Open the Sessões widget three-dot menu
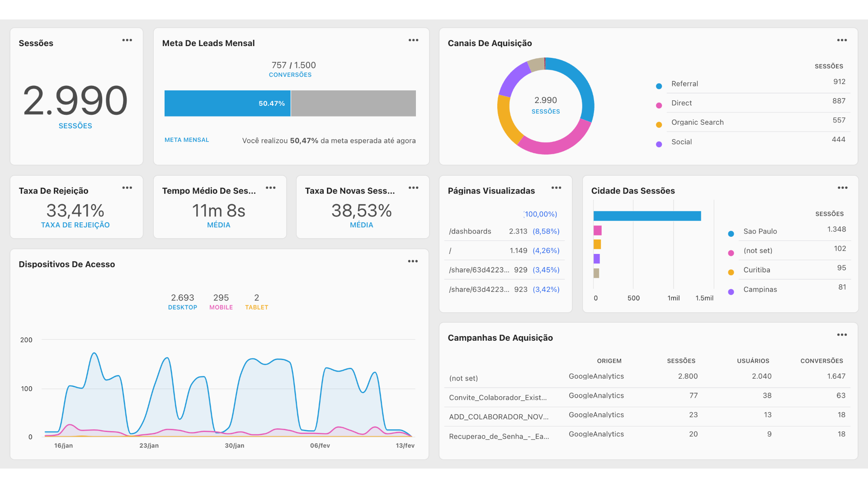868x488 pixels. [127, 40]
